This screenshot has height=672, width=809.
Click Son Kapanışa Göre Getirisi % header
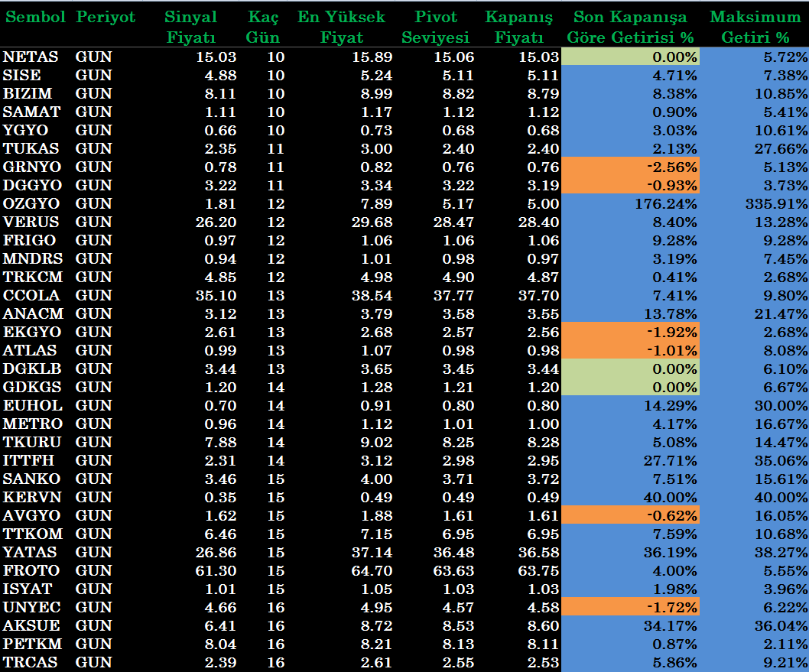click(631, 28)
